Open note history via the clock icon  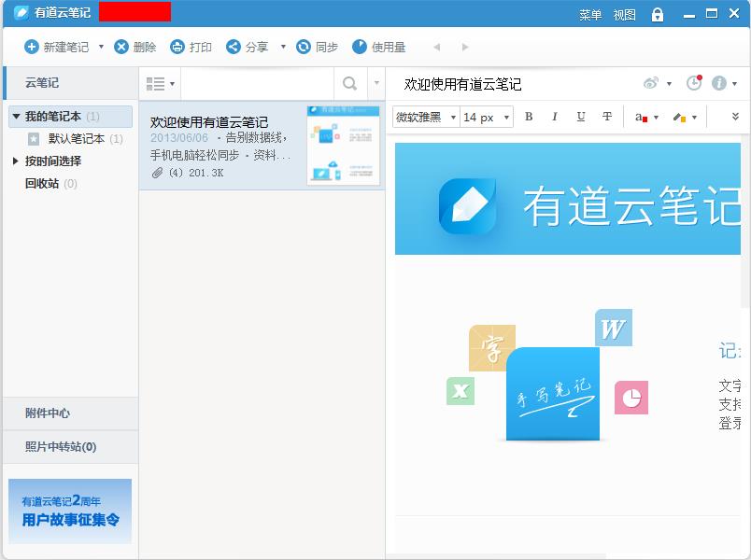coord(693,83)
